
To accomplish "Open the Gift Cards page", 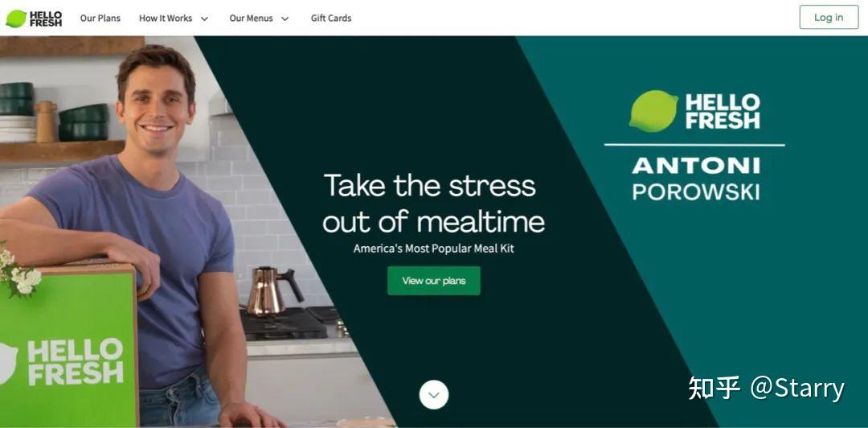I will click(x=331, y=19).
